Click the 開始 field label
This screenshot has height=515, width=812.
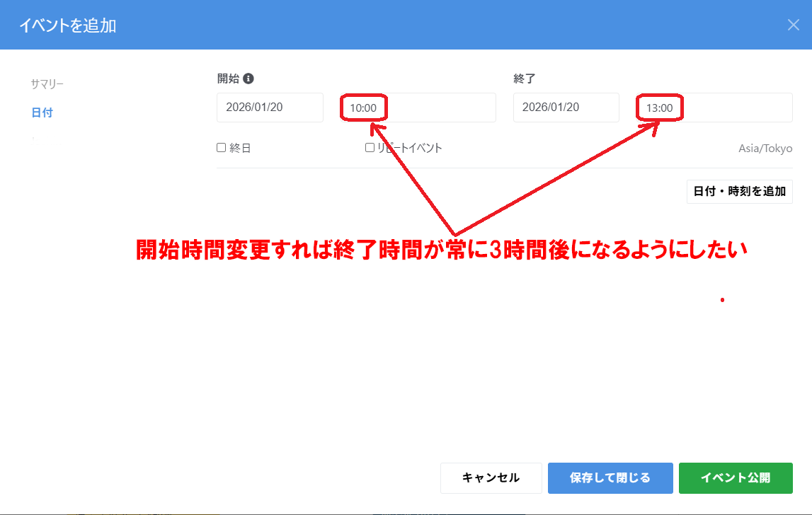[229, 79]
